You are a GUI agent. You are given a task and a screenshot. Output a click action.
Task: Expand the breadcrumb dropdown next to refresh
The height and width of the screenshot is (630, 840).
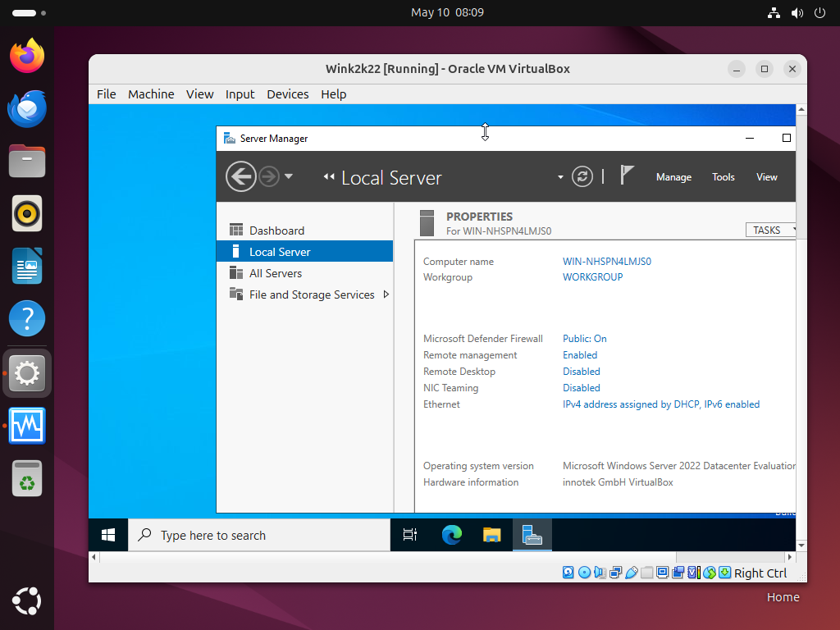point(560,177)
